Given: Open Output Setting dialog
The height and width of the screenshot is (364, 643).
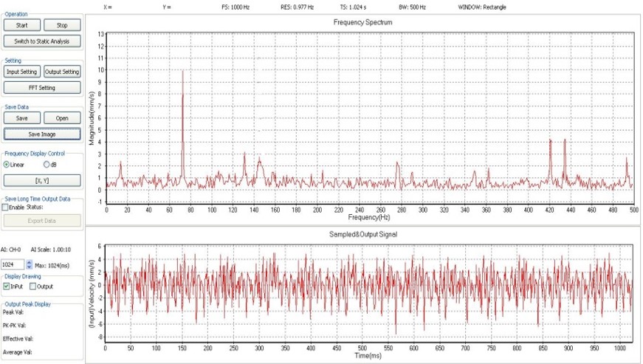Looking at the screenshot, I should [x=61, y=72].
